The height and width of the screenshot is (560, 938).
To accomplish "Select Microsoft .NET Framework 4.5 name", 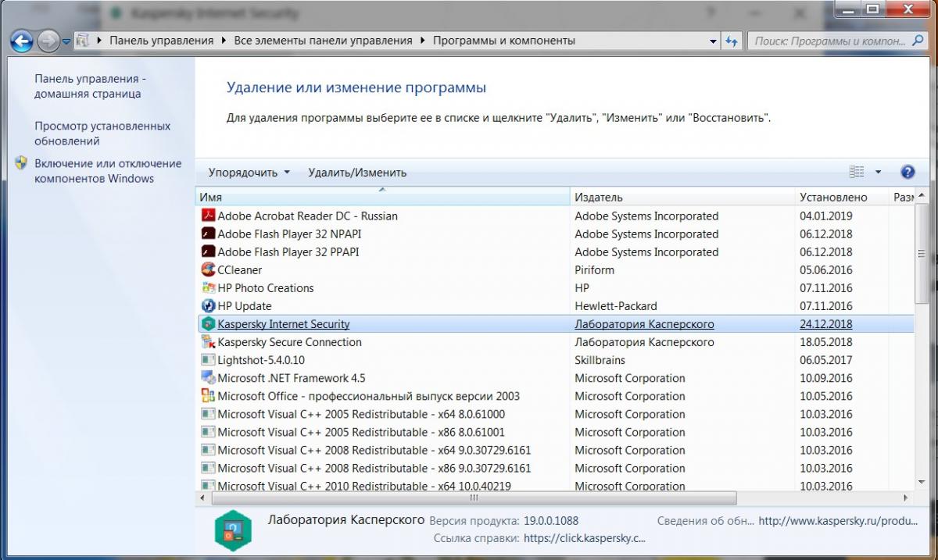I will (x=291, y=378).
